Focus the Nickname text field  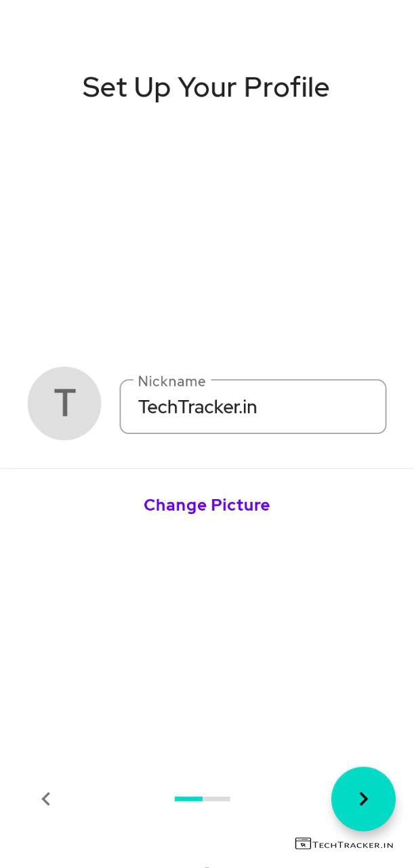[x=253, y=407]
